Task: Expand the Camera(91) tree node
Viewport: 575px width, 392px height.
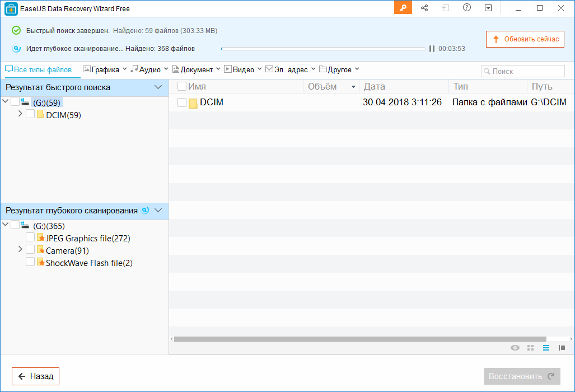Action: (x=20, y=249)
